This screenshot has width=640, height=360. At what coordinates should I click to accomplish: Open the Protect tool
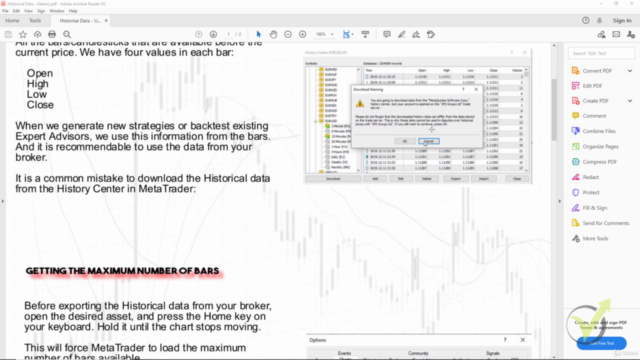591,192
